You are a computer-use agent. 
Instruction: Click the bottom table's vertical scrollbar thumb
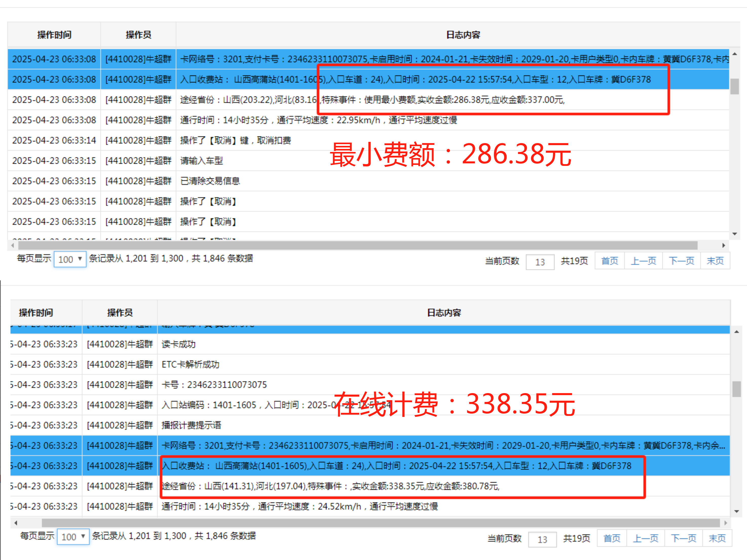click(x=737, y=389)
